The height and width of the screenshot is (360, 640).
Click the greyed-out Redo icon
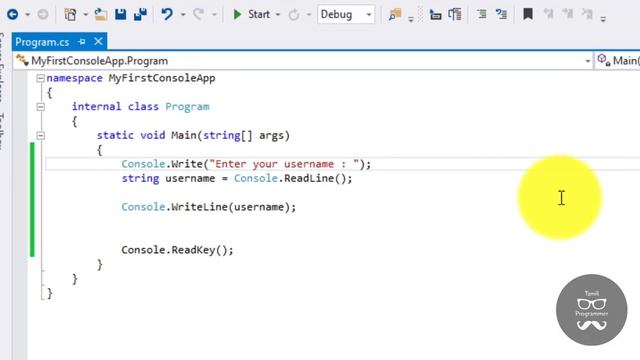(x=199, y=15)
